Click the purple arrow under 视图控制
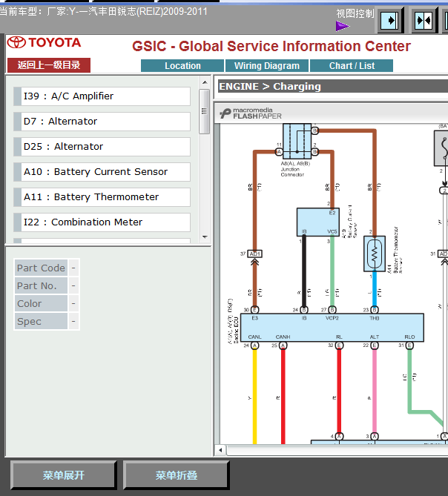The height and width of the screenshot is (496, 448). [343, 26]
